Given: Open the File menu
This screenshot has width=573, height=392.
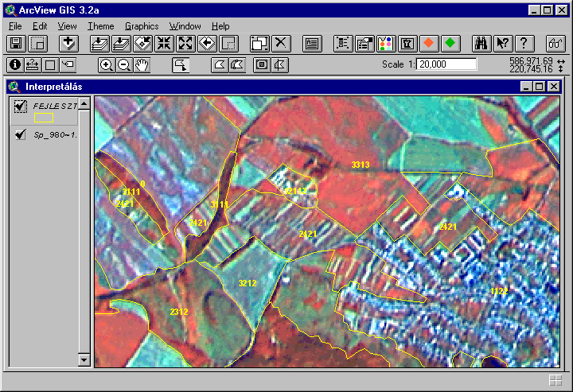Looking at the screenshot, I should click(15, 26).
